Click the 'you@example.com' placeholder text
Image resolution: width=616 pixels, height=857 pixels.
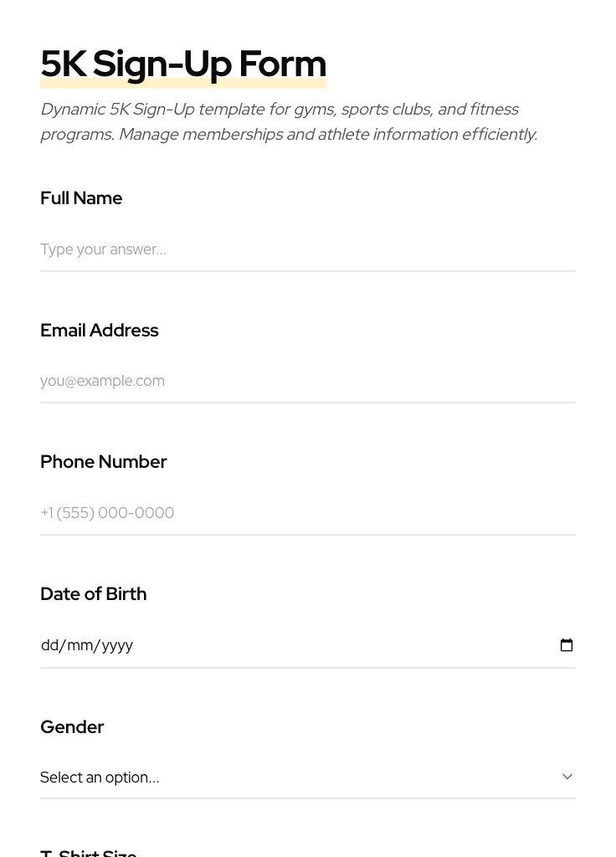click(x=102, y=381)
